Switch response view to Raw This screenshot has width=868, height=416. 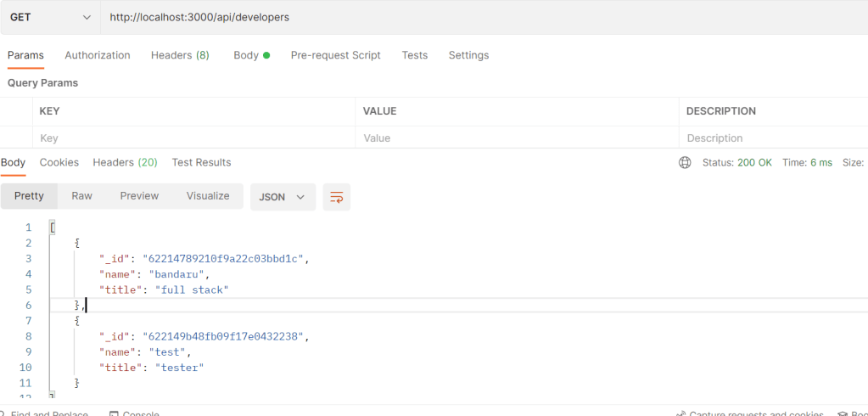pyautogui.click(x=81, y=196)
